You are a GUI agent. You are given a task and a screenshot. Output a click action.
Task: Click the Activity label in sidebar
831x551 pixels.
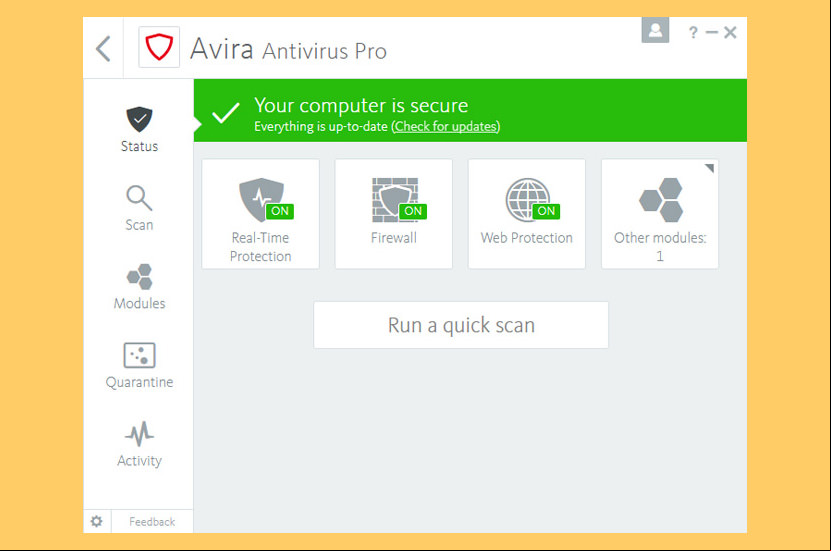pos(139,460)
